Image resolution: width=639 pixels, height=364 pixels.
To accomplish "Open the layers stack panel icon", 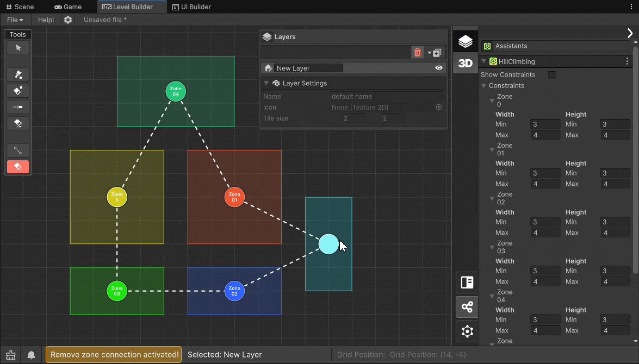I will tap(466, 41).
